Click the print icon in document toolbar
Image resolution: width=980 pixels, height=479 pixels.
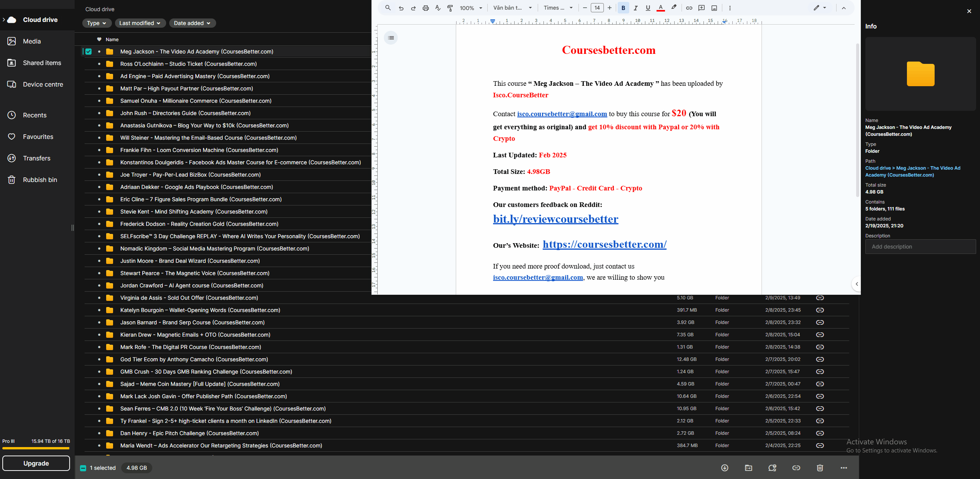point(425,8)
